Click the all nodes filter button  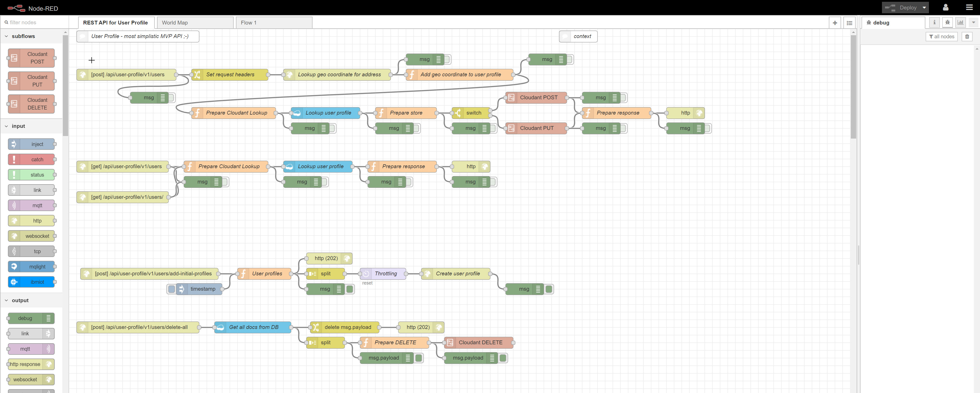click(x=941, y=36)
